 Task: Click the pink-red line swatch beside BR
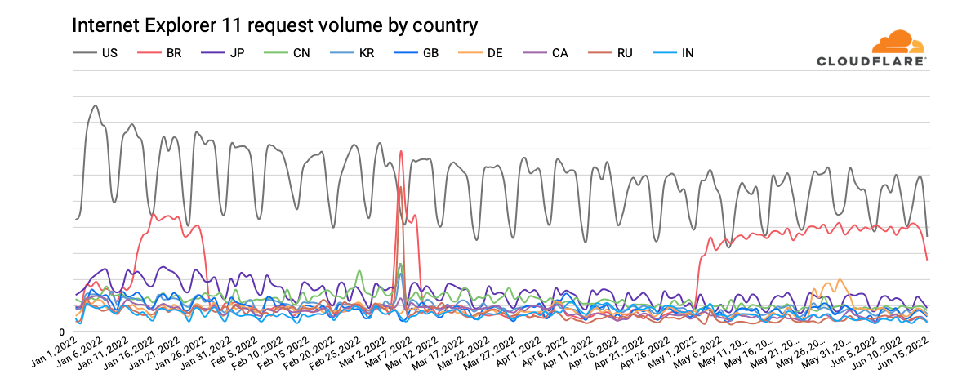point(149,53)
